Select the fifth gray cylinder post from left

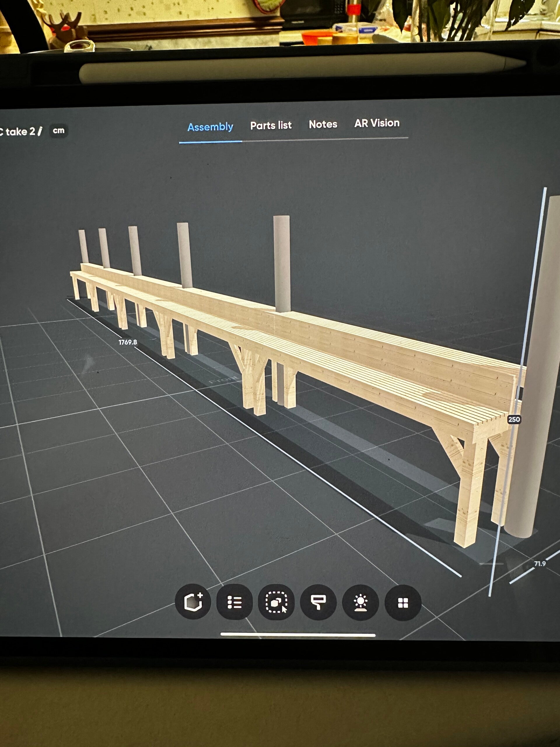pyautogui.click(x=282, y=263)
